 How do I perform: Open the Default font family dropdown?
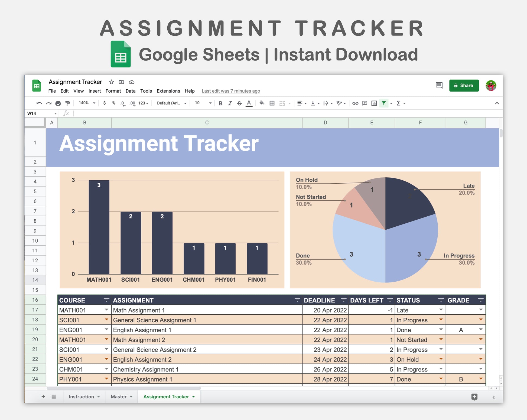coord(171,103)
